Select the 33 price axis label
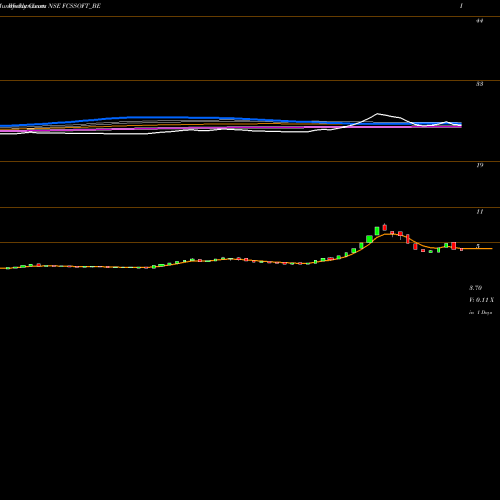The height and width of the screenshot is (500, 500). click(479, 84)
